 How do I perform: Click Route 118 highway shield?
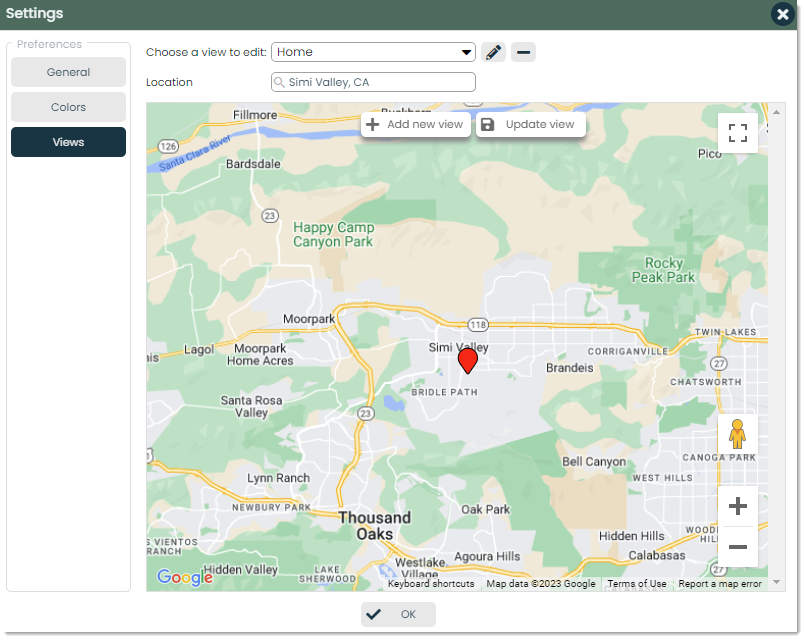tap(478, 325)
